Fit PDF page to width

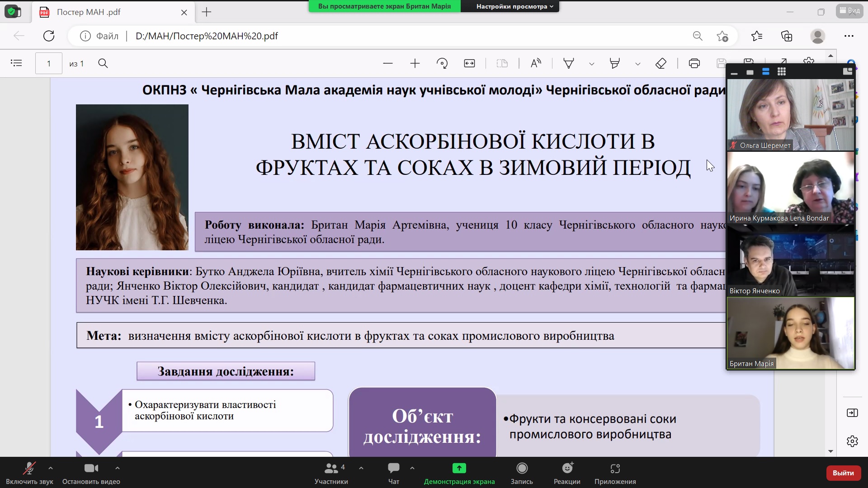coord(469,63)
